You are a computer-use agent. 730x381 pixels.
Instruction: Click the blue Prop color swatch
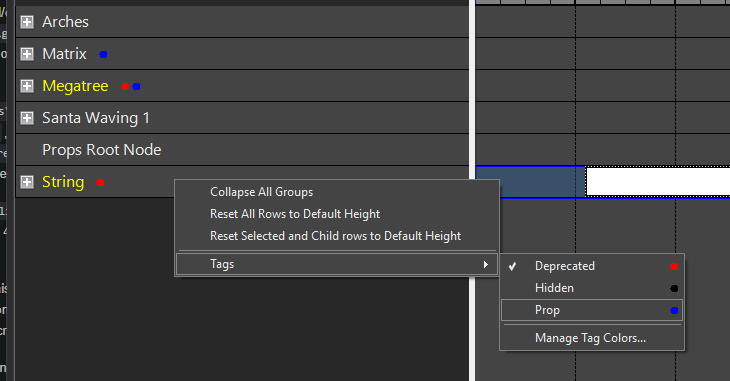674,311
